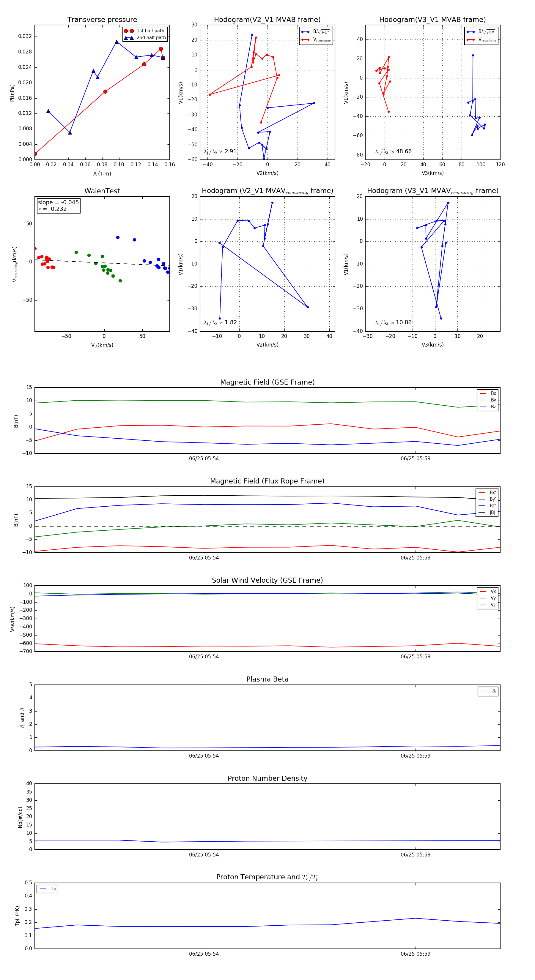Select the λ1/λ2 ≈ 2.91 annotation

(220, 151)
